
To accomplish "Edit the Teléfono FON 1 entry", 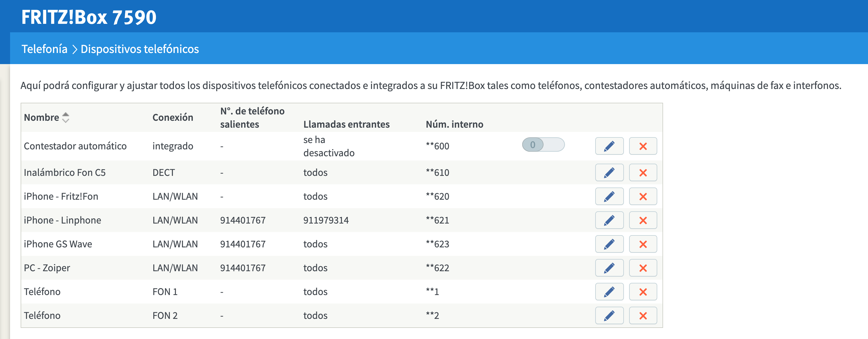I will coord(609,292).
